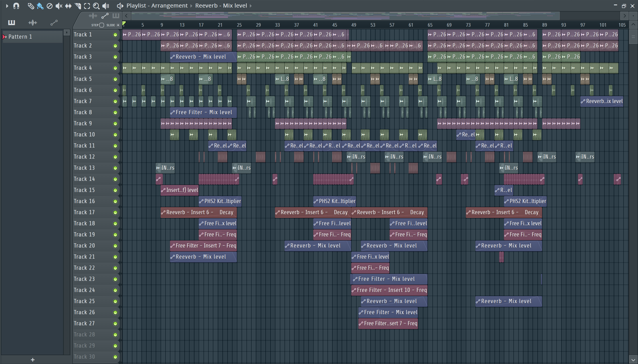
Task: Focus audio clips waveform icon in playlist header
Action: (93, 16)
